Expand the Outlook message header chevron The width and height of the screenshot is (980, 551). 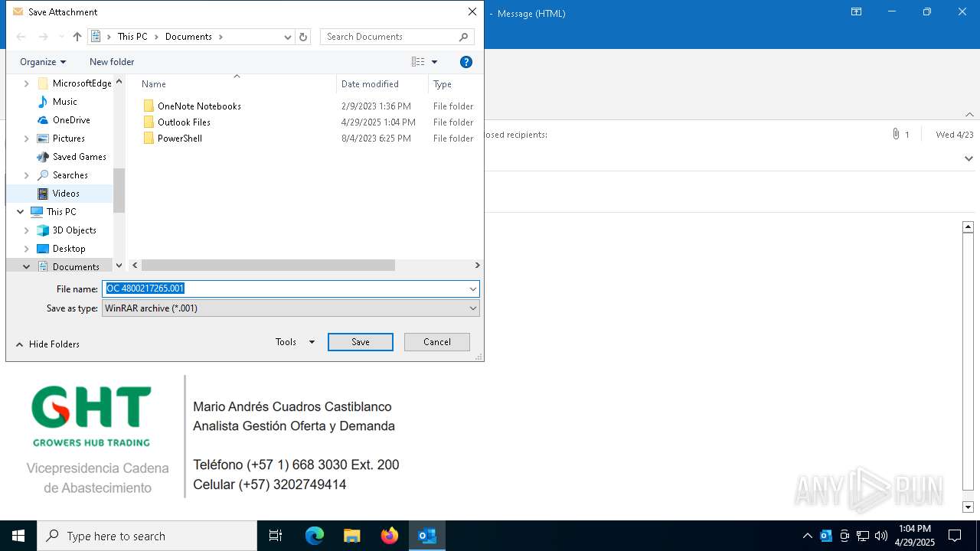pos(969,158)
